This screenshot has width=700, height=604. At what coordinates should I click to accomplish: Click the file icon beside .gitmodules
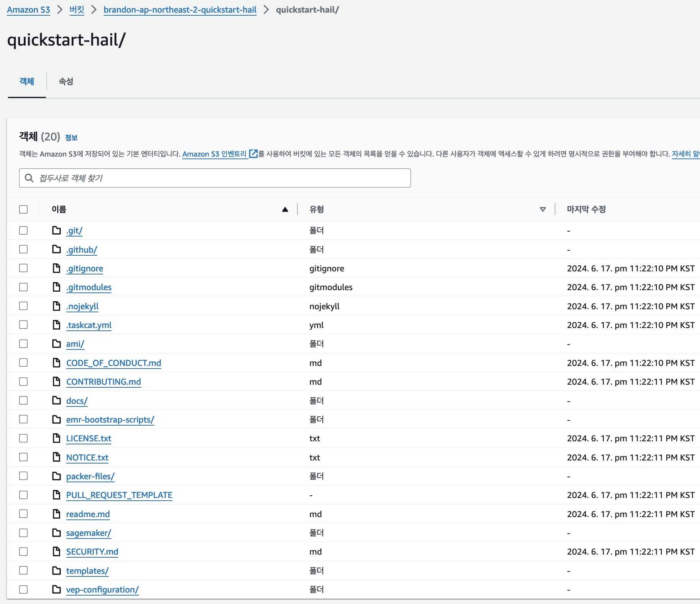[x=57, y=287]
